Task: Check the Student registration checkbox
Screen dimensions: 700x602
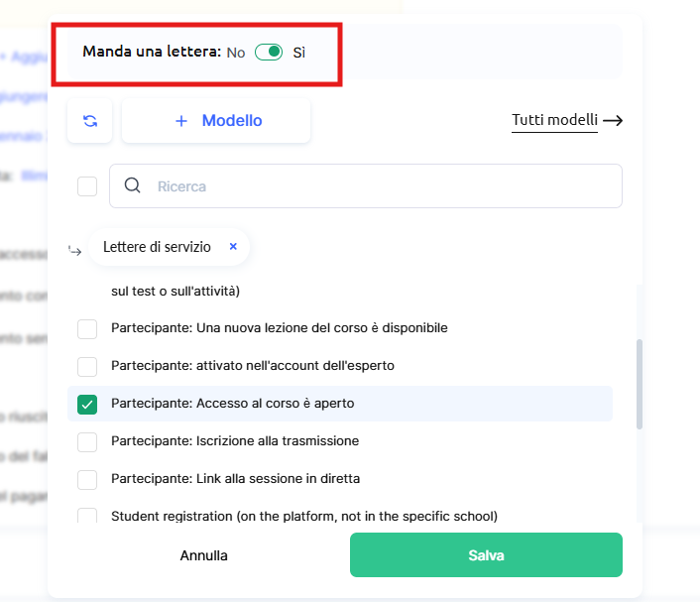Action: [87, 516]
